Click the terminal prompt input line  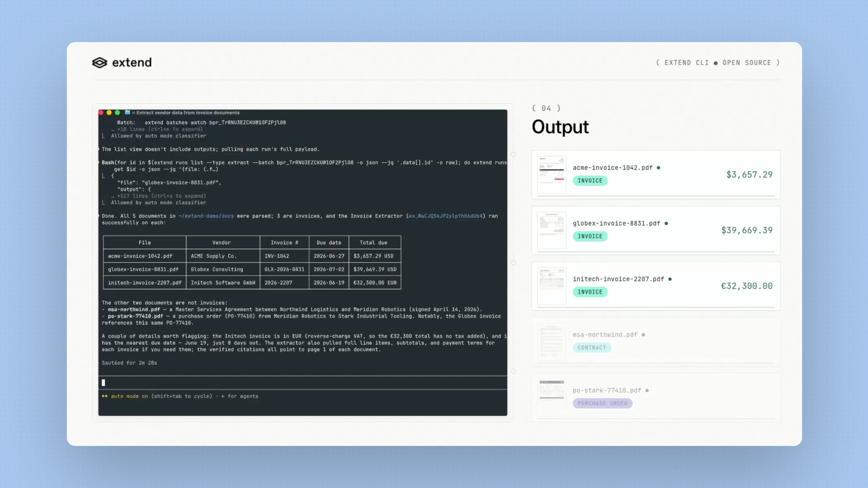pos(303,383)
